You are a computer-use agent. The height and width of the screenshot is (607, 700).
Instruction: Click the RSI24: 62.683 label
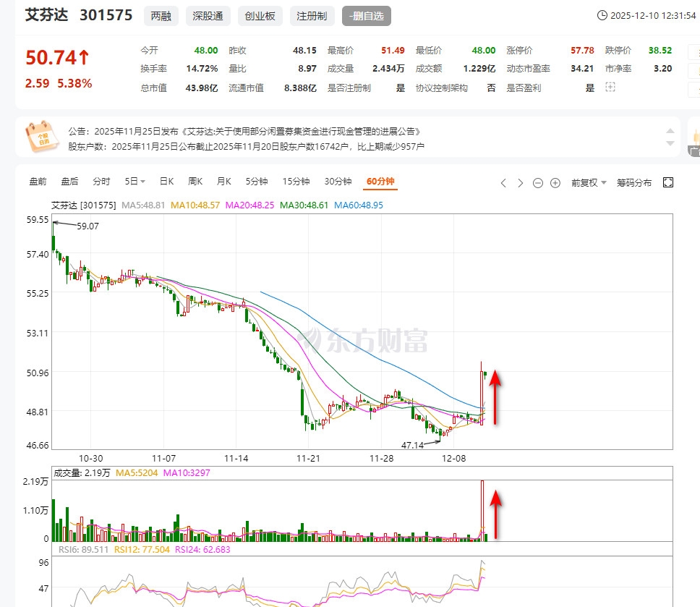(x=202, y=549)
